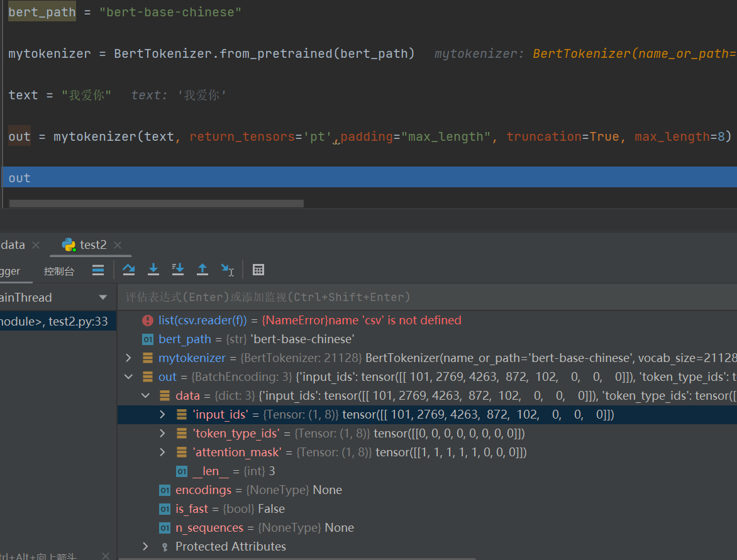Select stack frame test2.py:33
The width and height of the screenshot is (737, 560).
(x=58, y=321)
